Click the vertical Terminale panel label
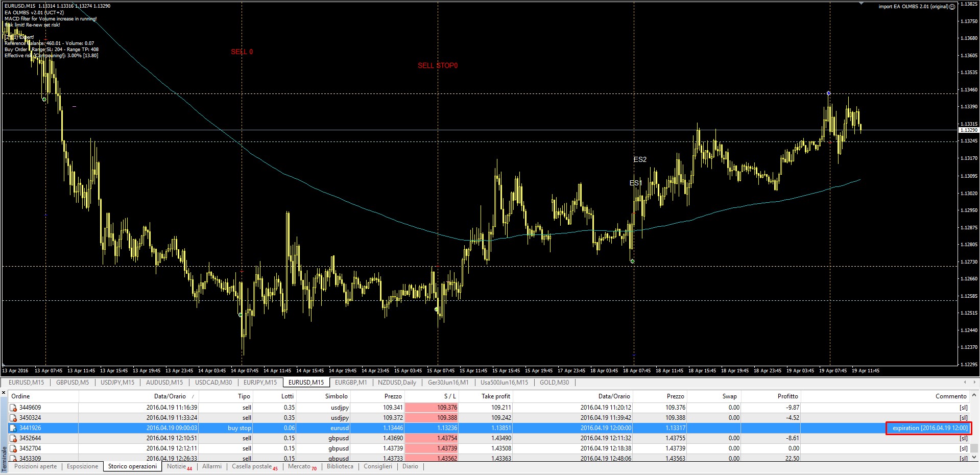The image size is (980, 475). click(4, 459)
